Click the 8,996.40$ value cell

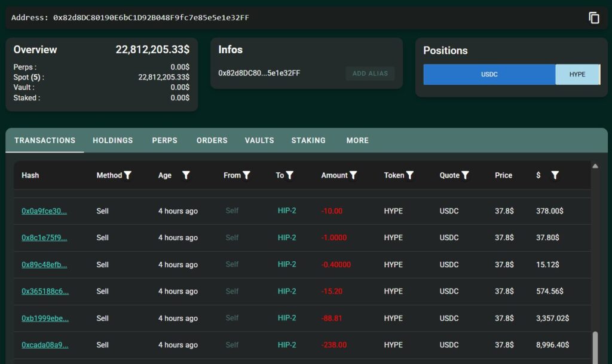click(x=552, y=345)
